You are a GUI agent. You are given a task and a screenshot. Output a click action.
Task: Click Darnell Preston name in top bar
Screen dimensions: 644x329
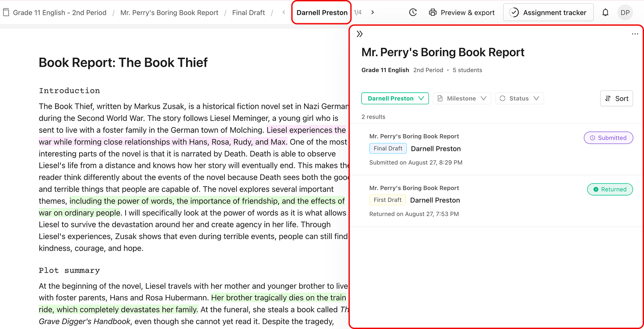[322, 13]
